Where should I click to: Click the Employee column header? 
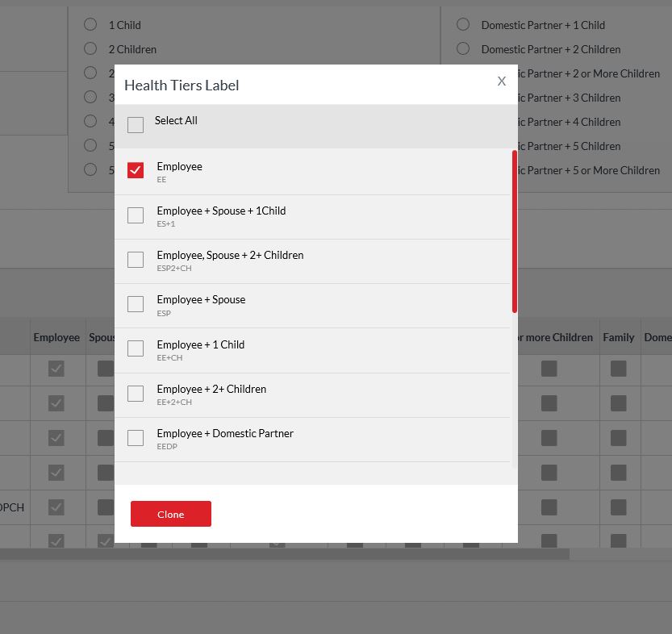pos(56,337)
